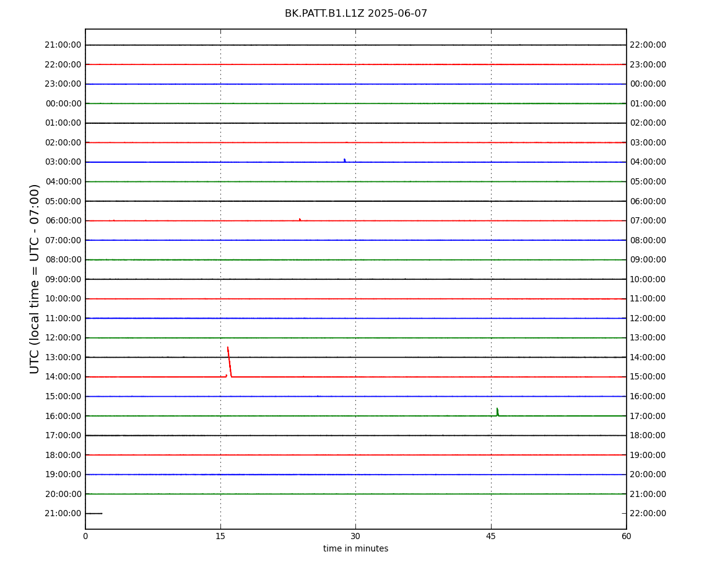
Task: Click left-axis label 18:00:00
Action: [x=63, y=455]
